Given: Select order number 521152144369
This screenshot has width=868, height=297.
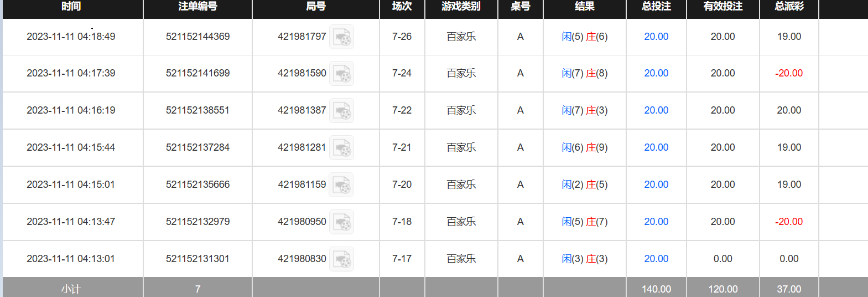Looking at the screenshot, I should [x=197, y=37].
